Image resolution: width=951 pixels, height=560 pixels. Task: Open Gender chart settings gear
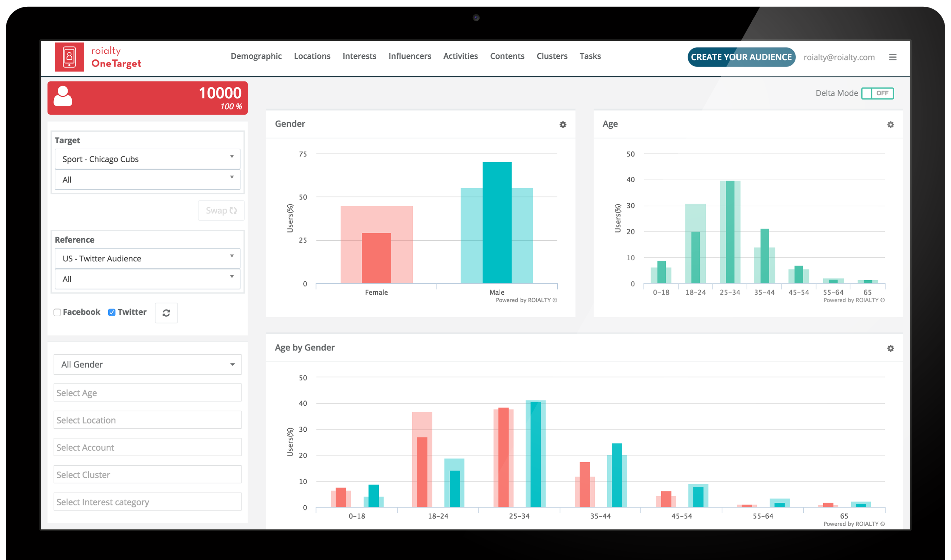pyautogui.click(x=562, y=125)
